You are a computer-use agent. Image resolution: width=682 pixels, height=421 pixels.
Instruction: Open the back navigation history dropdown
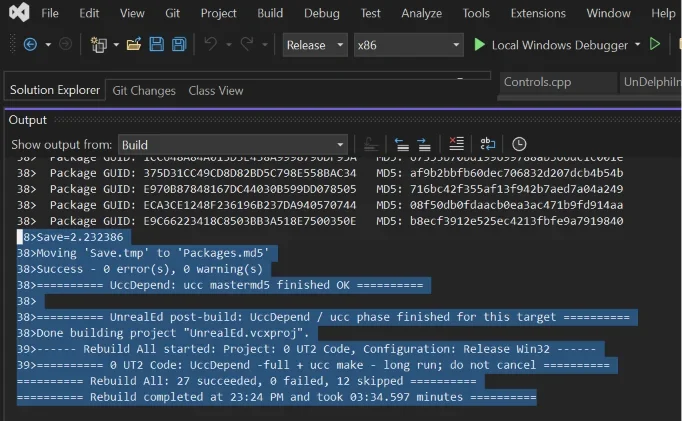[48, 44]
